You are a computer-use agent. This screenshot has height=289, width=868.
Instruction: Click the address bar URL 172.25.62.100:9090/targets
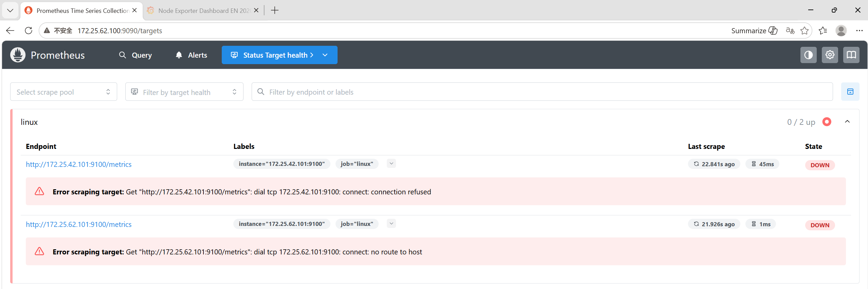[x=120, y=31]
